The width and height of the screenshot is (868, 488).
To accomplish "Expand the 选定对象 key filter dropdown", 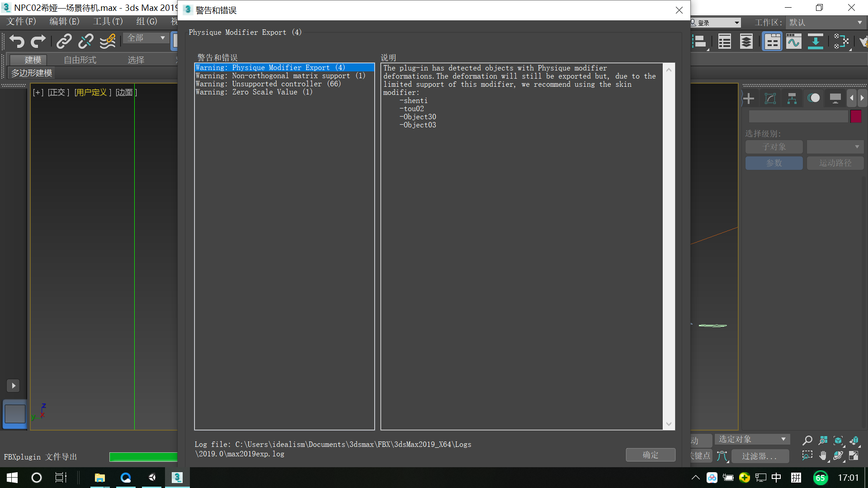I will pos(752,439).
